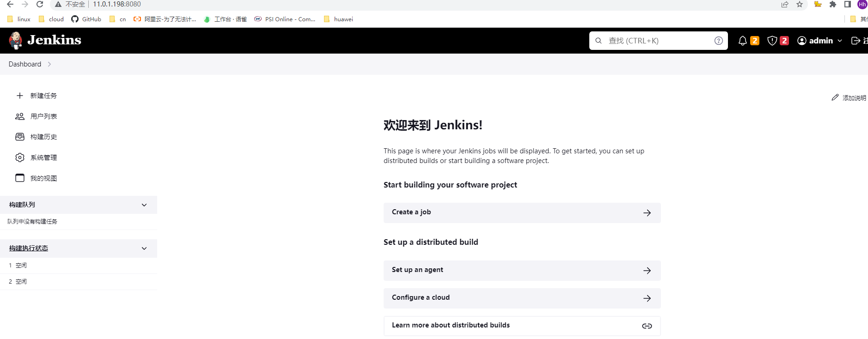Open Learn more about distributed builds

tap(522, 326)
